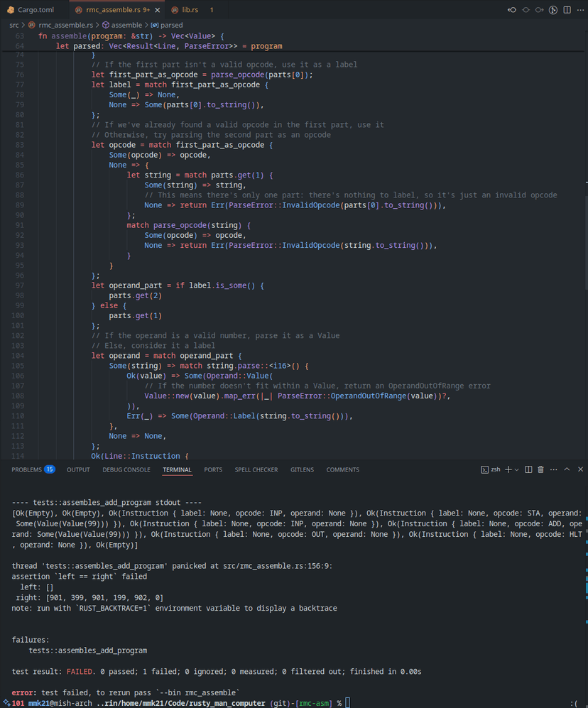
Task: Open the new terminal launch profile dropdown
Action: point(517,469)
